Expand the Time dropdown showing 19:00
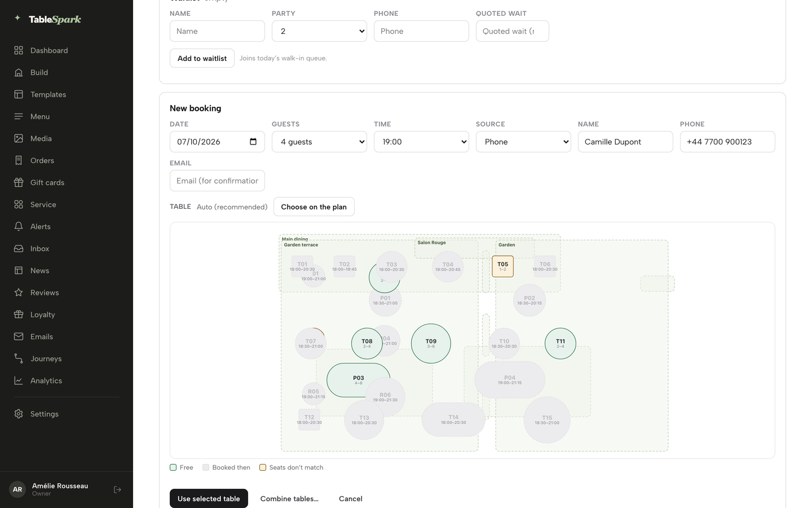Image resolution: width=812 pixels, height=508 pixels. click(x=421, y=142)
